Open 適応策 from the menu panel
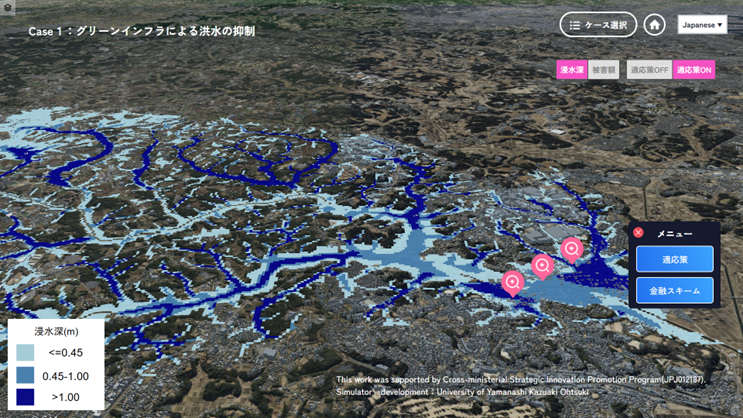This screenshot has height=418, width=743. [675, 259]
